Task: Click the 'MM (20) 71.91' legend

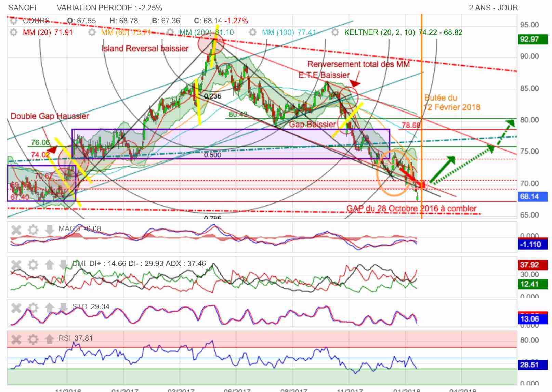Action: (x=48, y=32)
